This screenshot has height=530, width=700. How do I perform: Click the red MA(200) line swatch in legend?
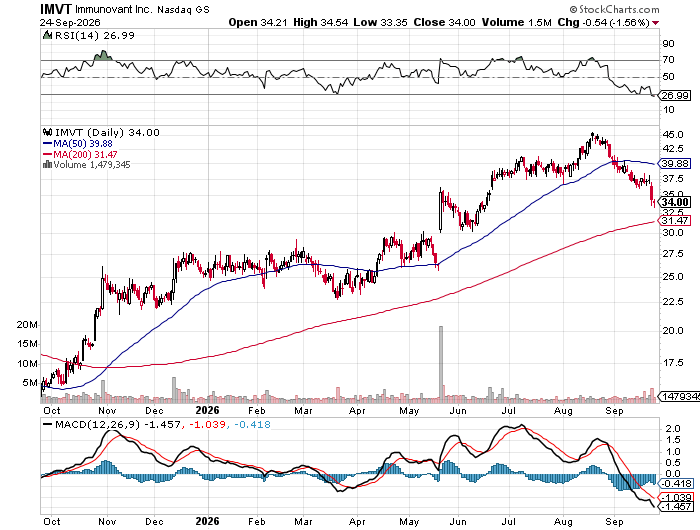(x=47, y=154)
